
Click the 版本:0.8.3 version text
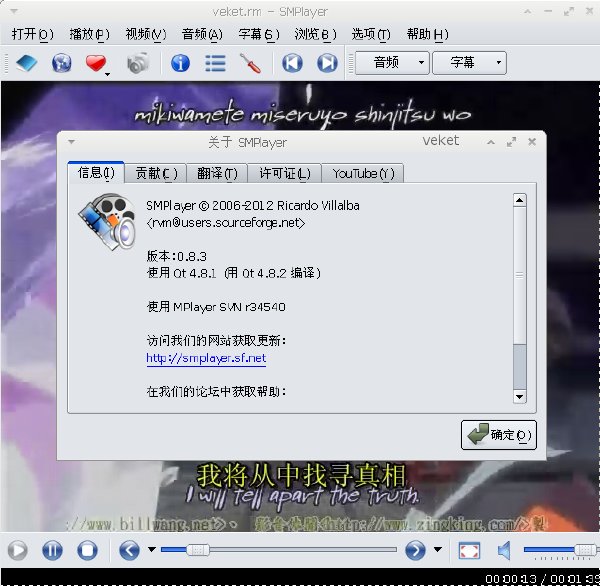point(176,256)
